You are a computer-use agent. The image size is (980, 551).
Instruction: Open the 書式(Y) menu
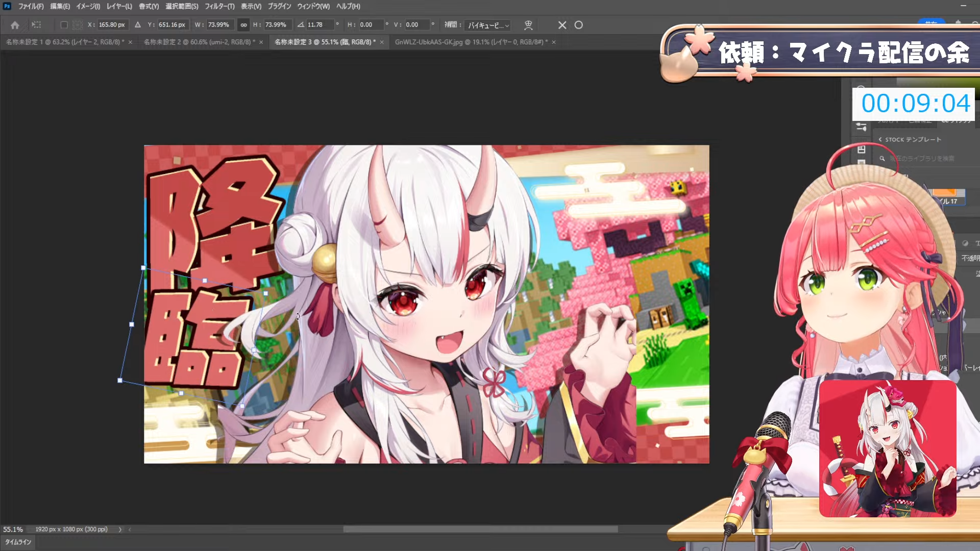149,6
